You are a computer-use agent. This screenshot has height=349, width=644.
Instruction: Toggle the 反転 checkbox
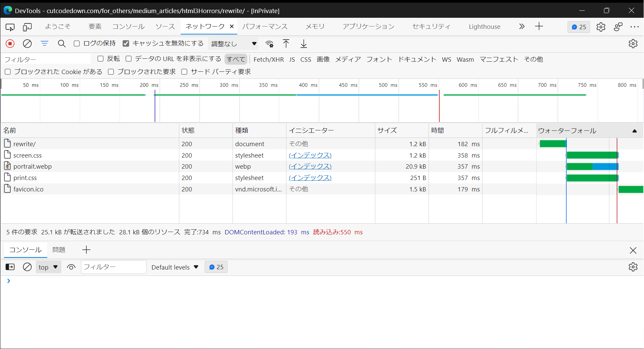click(101, 59)
